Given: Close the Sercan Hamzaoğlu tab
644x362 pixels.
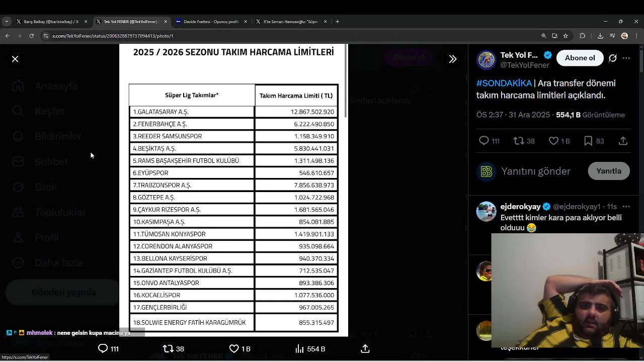Looking at the screenshot, I should pyautogui.click(x=325, y=22).
